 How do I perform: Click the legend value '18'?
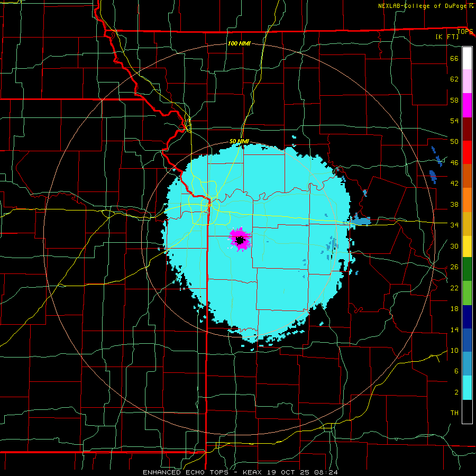[454, 309]
